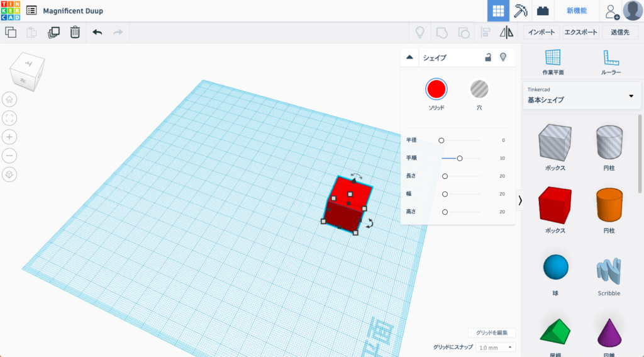Open the Minecraft pickaxe blocks mode
This screenshot has height=357, width=644.
520,11
